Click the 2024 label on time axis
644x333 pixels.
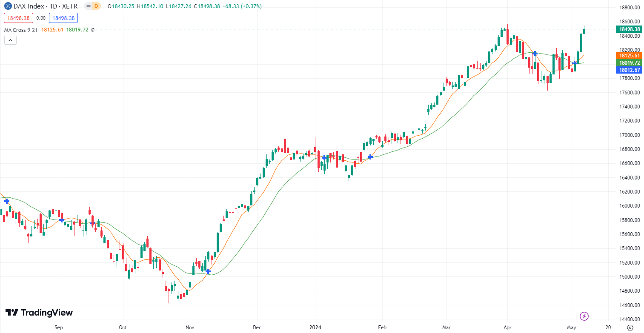(315, 327)
